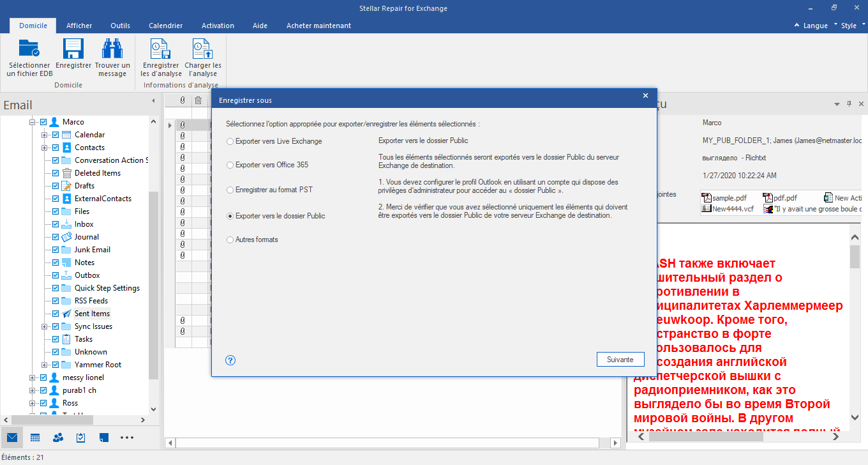
Task: Click Sélectionner un fichier EDB icon
Action: coord(29,50)
